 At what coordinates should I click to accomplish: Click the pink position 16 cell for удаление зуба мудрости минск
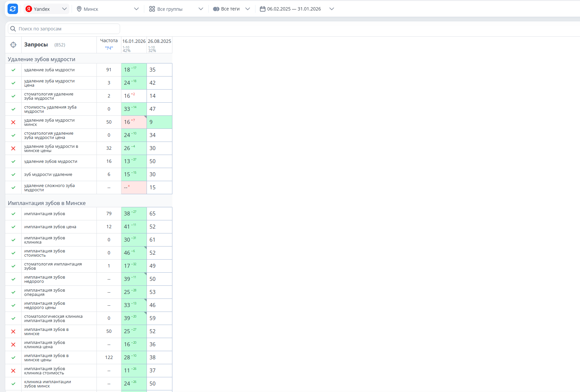click(x=134, y=122)
